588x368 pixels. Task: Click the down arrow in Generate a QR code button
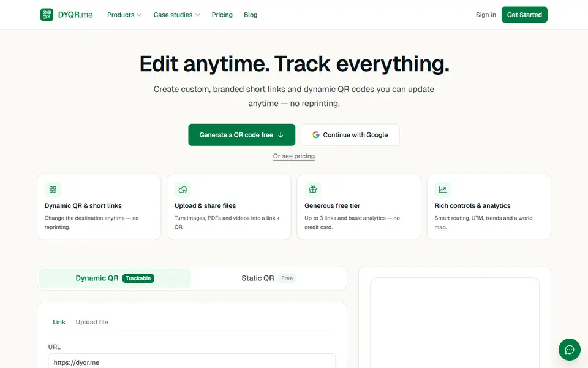[x=281, y=135]
